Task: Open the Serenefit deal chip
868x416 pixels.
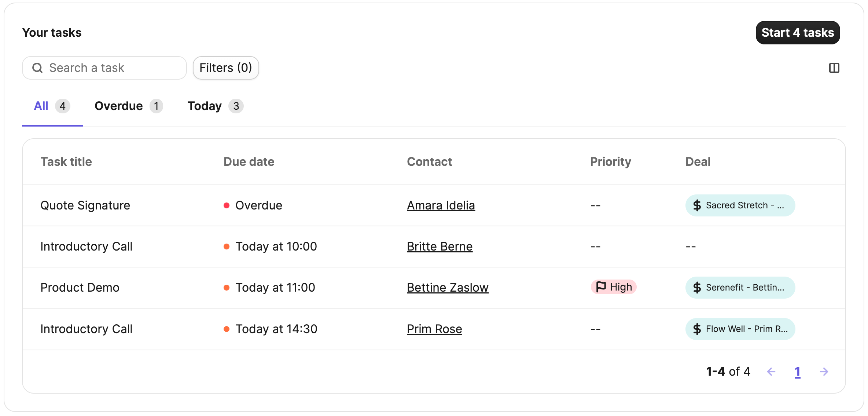Action: (740, 288)
